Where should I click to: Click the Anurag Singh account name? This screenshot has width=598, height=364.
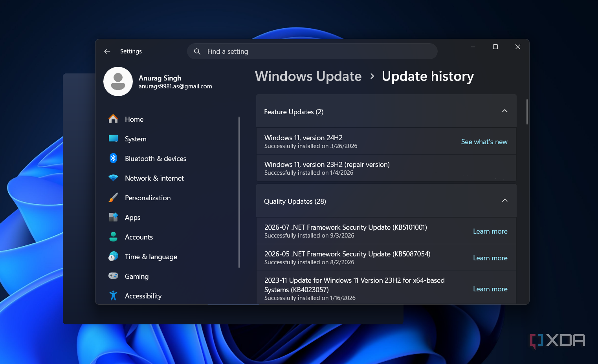pyautogui.click(x=160, y=78)
